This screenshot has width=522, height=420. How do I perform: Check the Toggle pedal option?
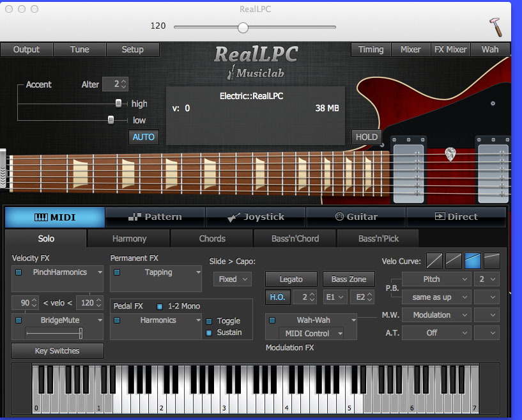click(x=209, y=322)
